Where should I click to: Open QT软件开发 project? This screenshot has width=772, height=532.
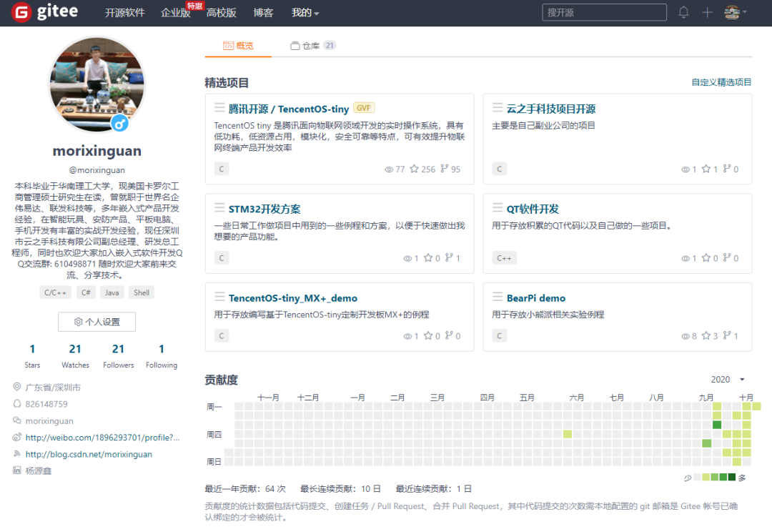[x=533, y=209]
